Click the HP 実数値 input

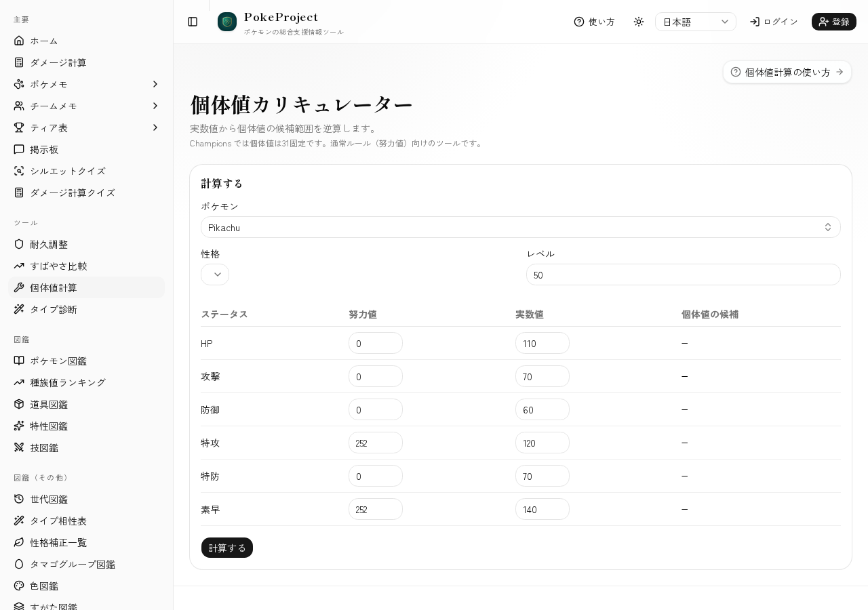point(542,343)
